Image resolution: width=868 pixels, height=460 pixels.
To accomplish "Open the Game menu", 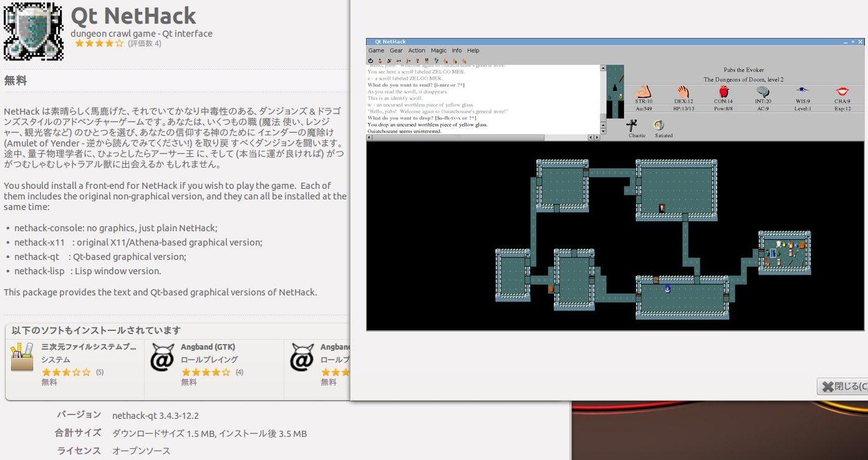I will (376, 50).
